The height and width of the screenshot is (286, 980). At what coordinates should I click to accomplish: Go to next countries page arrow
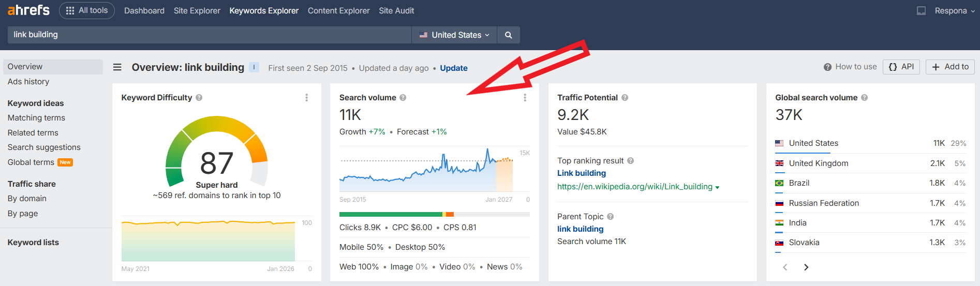(x=806, y=267)
